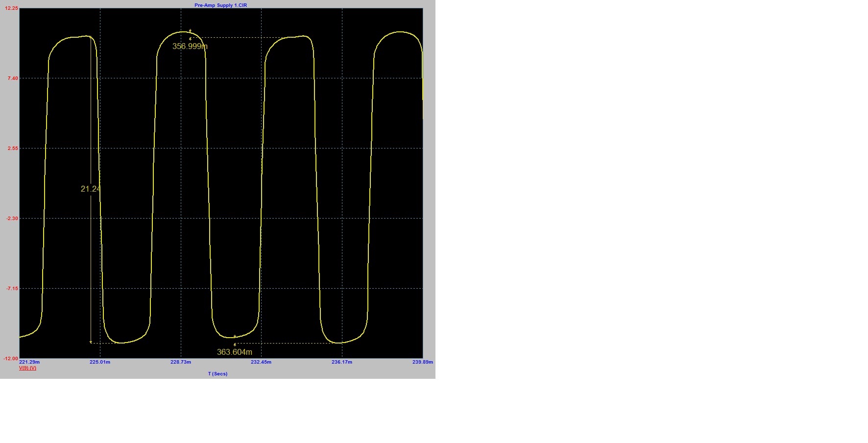Click the -2.30 y-axis tick label
The width and height of the screenshot is (868, 443).
(x=12, y=219)
